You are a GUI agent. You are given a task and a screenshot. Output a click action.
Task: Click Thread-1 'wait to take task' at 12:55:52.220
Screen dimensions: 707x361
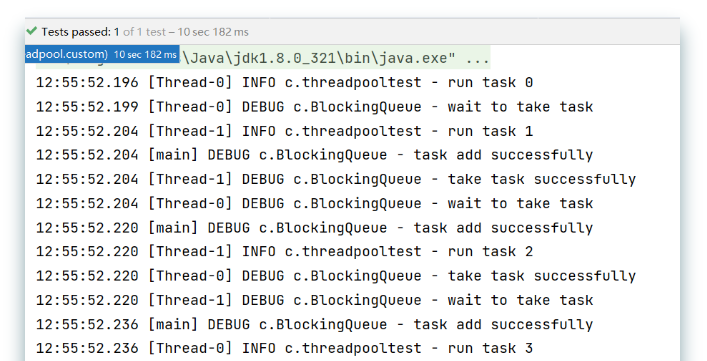pos(315,300)
